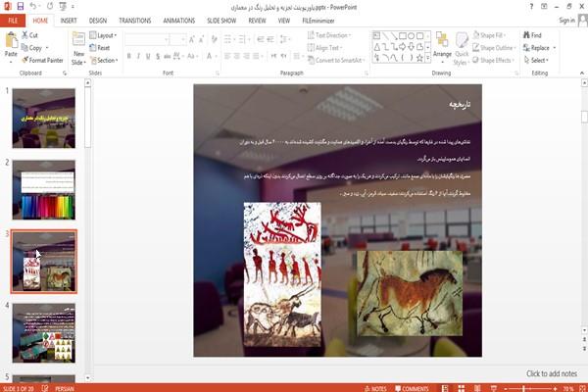Toggle text Shadow formatting
The width and height of the screenshot is (588, 392).
[x=158, y=56]
